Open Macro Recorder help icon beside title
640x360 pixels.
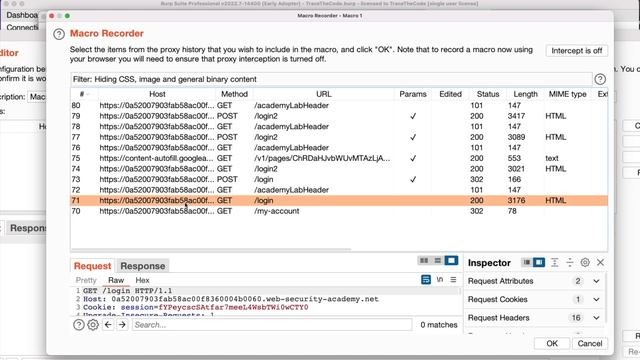(59, 34)
